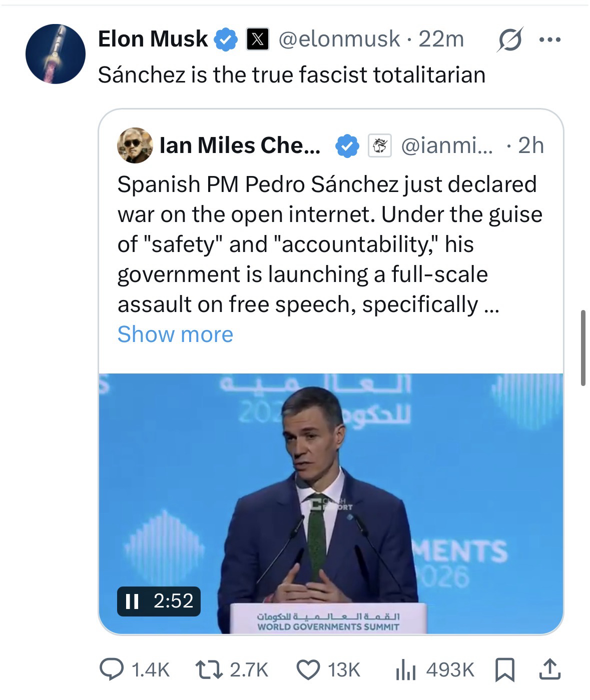Share the post via share icon
The height and width of the screenshot is (700, 590).
(549, 669)
